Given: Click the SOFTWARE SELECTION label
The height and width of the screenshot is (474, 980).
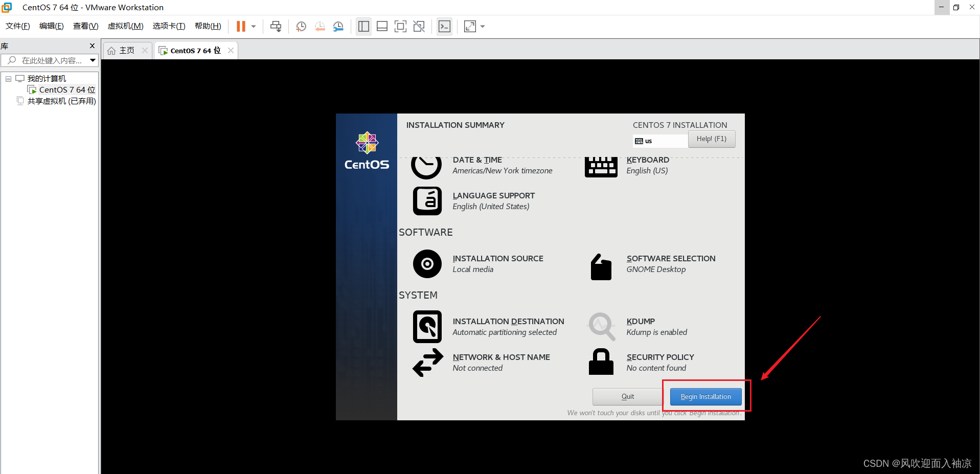Looking at the screenshot, I should click(x=671, y=259).
